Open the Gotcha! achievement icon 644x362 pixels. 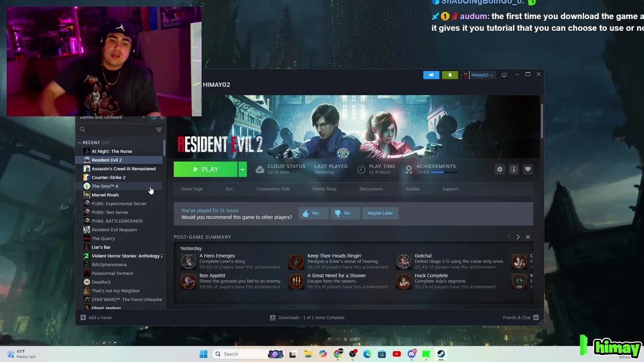404,261
